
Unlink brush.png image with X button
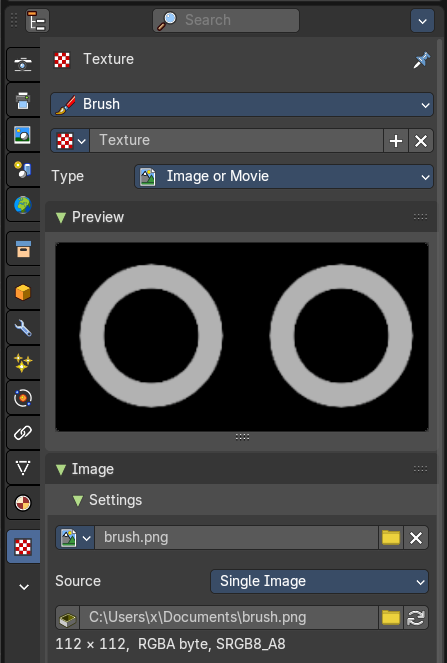click(416, 538)
